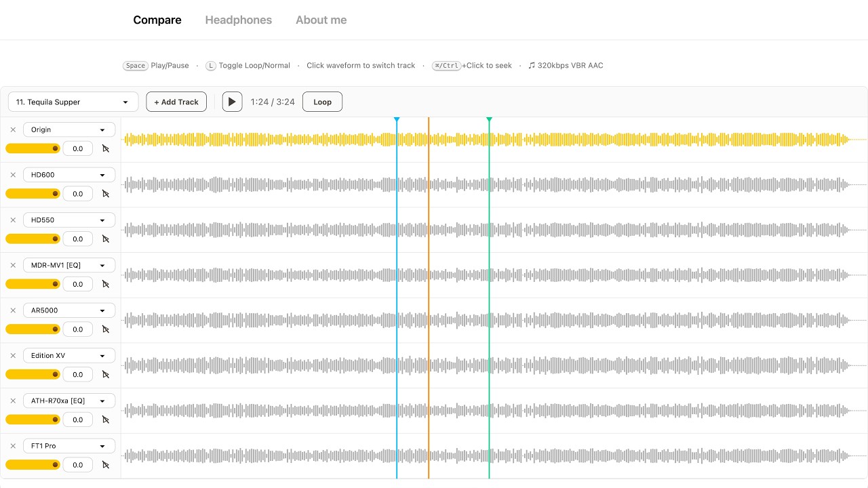Open the HD600 headphone dropdown
868x488 pixels.
coord(69,175)
